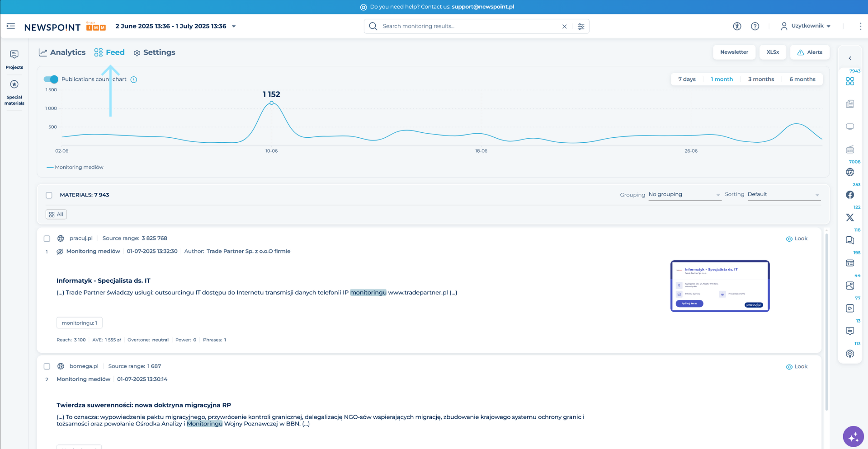Open advanced search filter sliders icon

[x=581, y=26]
